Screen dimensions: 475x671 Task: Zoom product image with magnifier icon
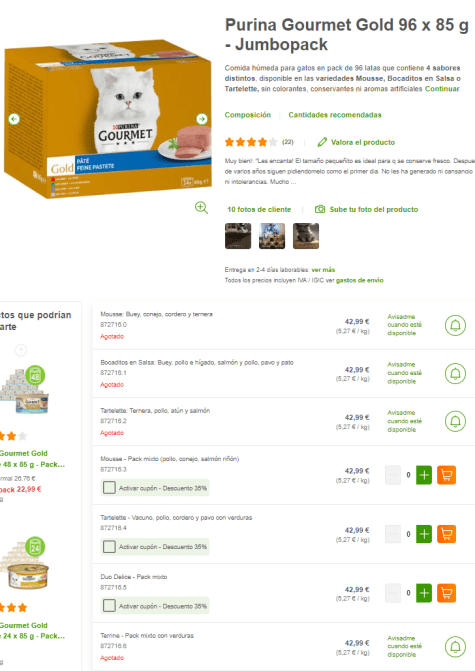pyautogui.click(x=201, y=208)
